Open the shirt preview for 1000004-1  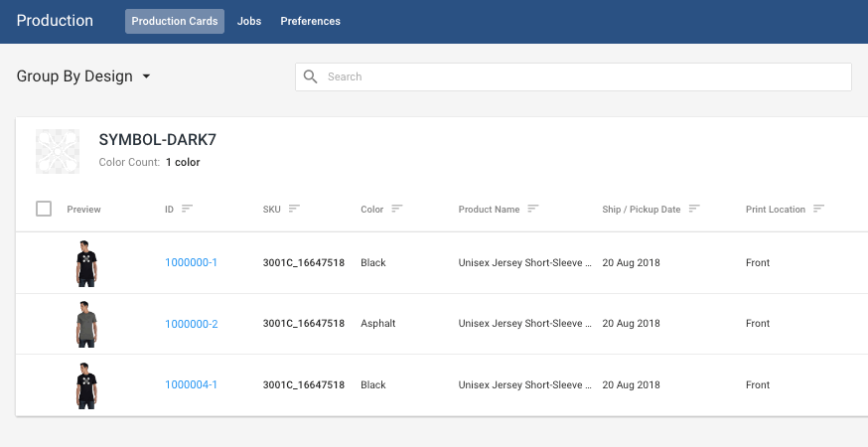(86, 385)
